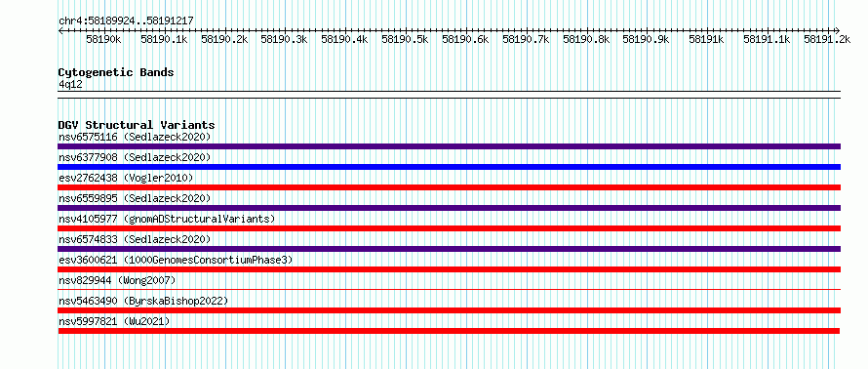Viewport: 868px width, 369px height.
Task: Click the 58191k ruler tick label
Action: coord(706,39)
